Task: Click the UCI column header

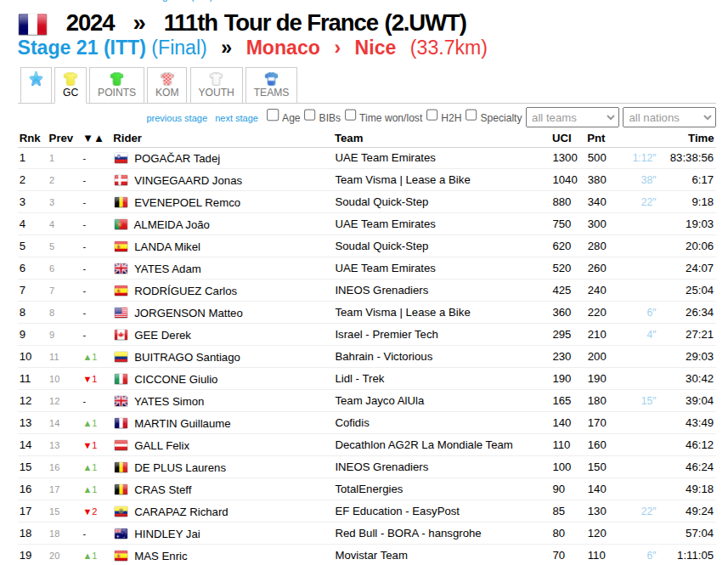Action: click(562, 138)
